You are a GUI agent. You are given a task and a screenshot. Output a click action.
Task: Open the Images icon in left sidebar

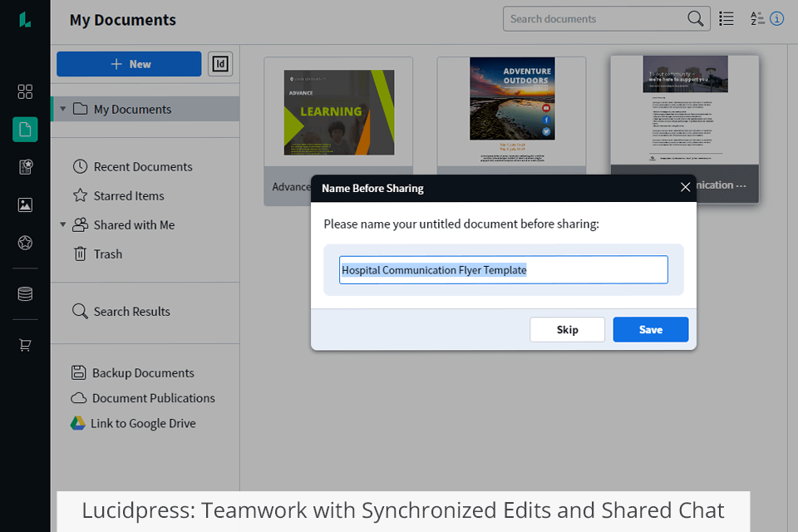pos(25,204)
